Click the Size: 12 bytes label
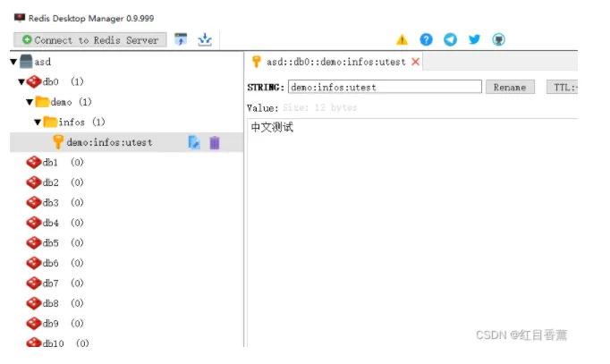Screen dimensions: 610x364 click(x=320, y=107)
